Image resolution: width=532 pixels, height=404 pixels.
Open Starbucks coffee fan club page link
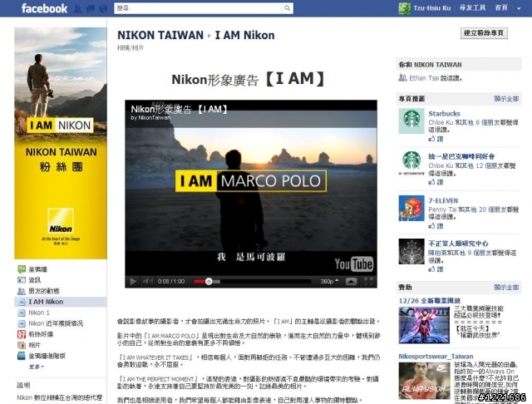461,157
